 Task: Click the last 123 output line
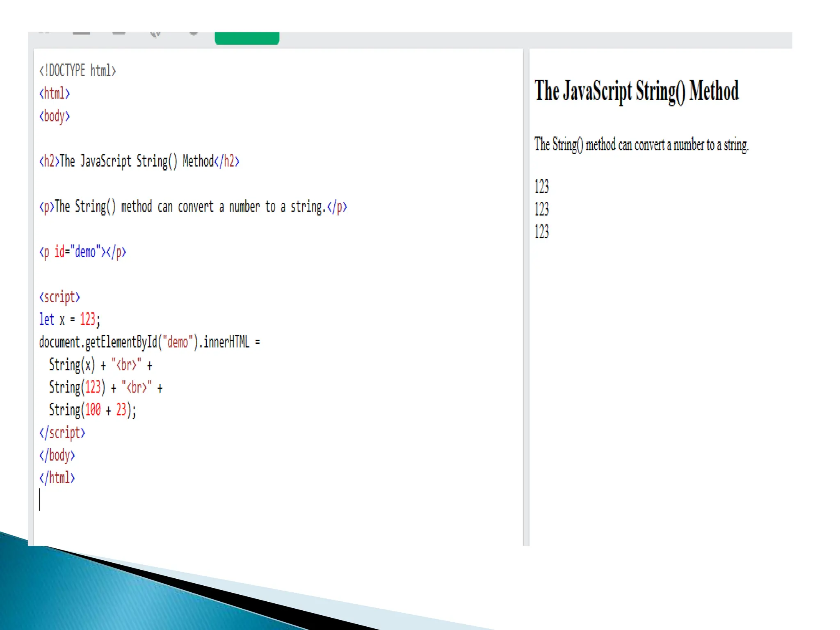pyautogui.click(x=541, y=232)
